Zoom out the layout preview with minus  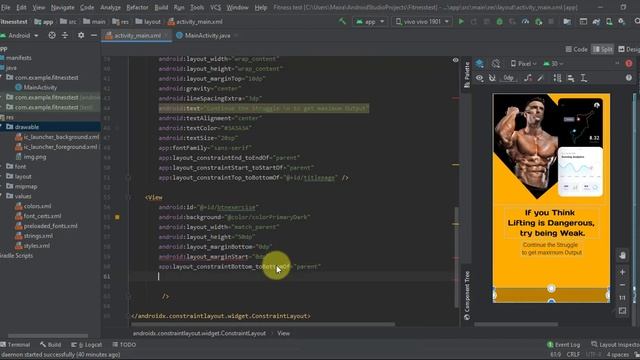[x=622, y=285]
